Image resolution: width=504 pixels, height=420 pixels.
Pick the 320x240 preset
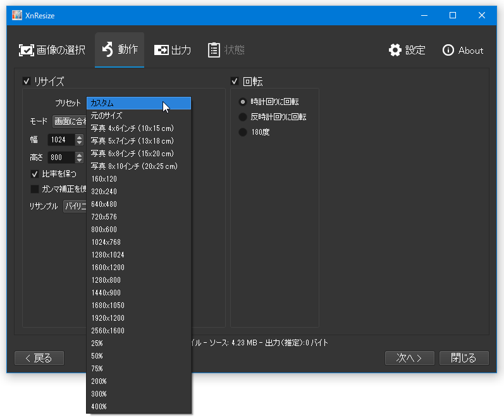tap(138, 192)
